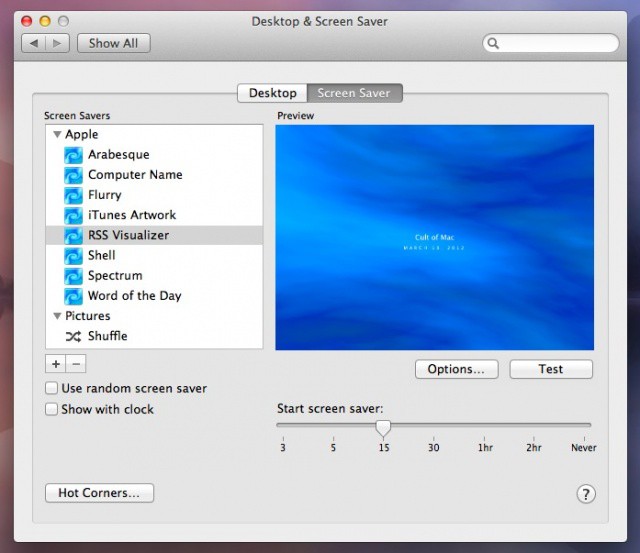The image size is (640, 553).
Task: Click the iTunes Artwork screen saver icon
Action: coord(73,215)
